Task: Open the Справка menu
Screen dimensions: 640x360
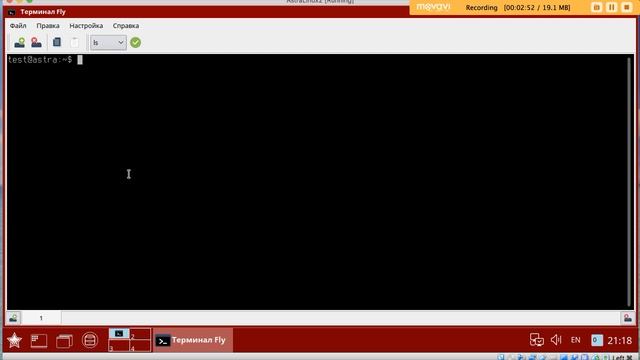Action: (126, 26)
